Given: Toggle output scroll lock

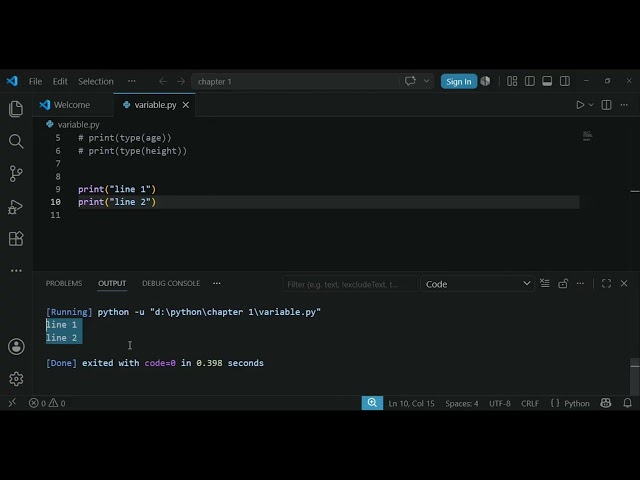Looking at the screenshot, I should point(563,283).
